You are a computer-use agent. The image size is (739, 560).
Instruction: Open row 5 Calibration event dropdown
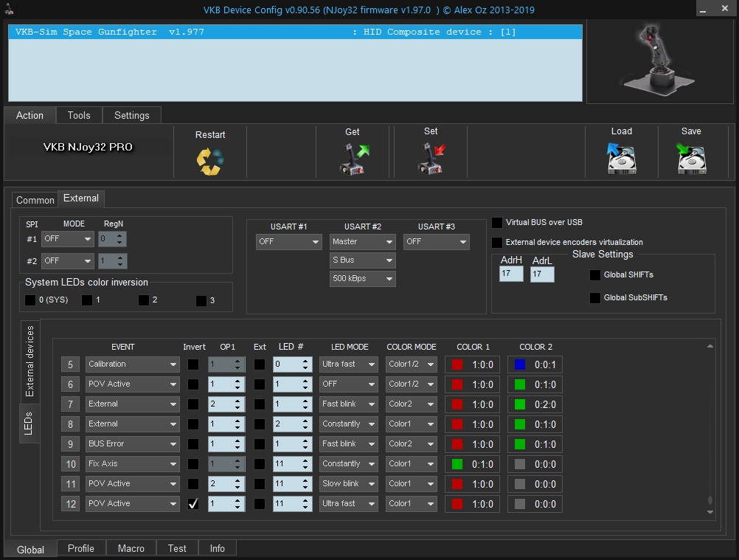[133, 364]
